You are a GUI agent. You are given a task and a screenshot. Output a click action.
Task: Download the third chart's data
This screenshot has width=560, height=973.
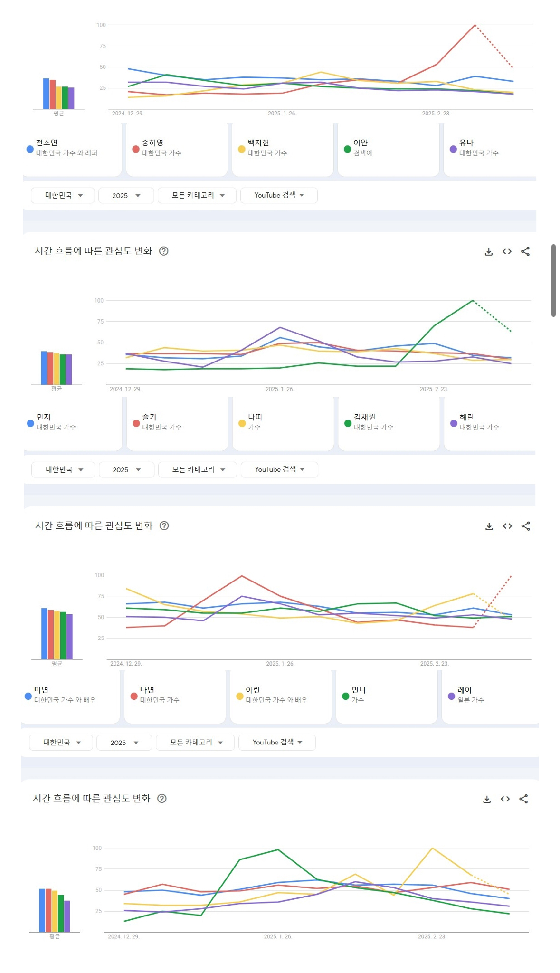489,526
